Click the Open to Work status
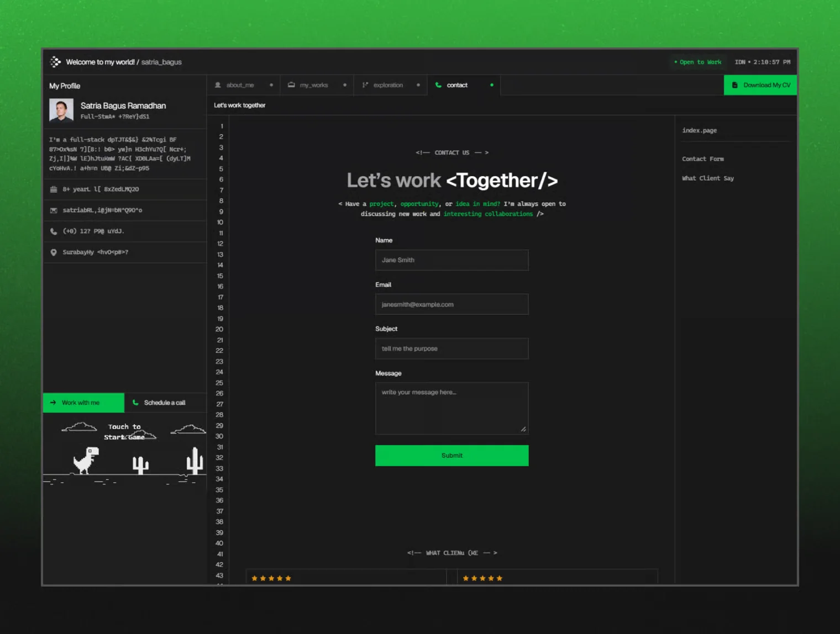The width and height of the screenshot is (840, 634). click(x=697, y=62)
